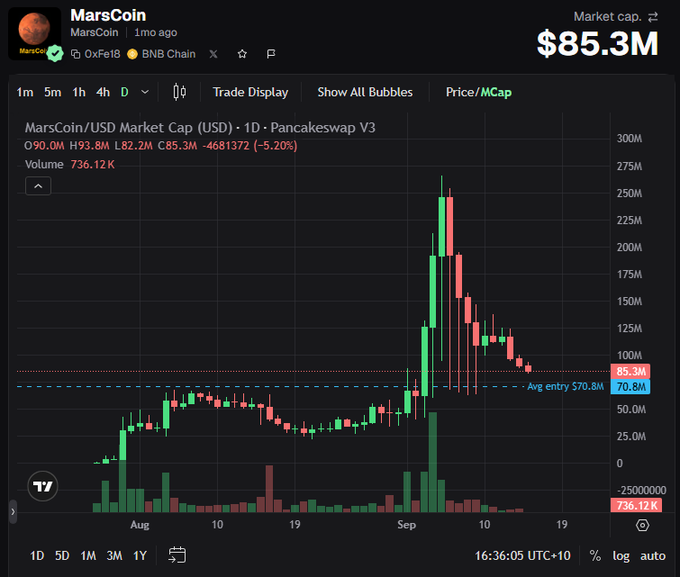680x577 pixels.
Task: Set range to 1Y
Action: coord(140,556)
